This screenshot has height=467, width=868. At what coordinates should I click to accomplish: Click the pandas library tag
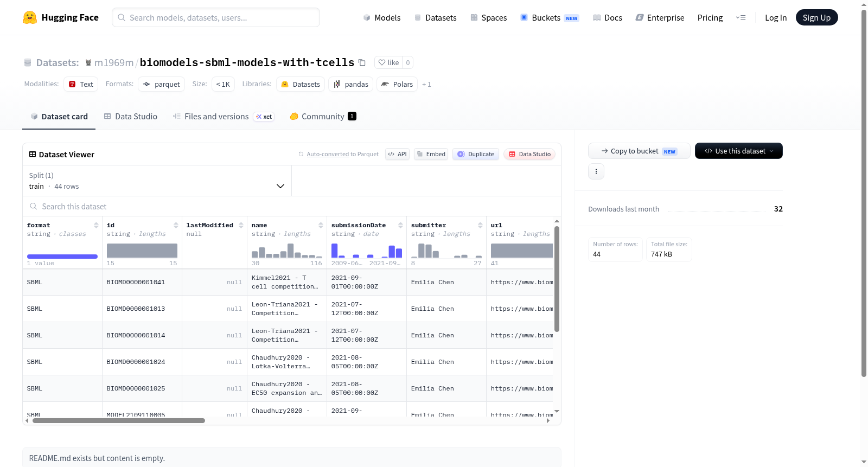[351, 84]
